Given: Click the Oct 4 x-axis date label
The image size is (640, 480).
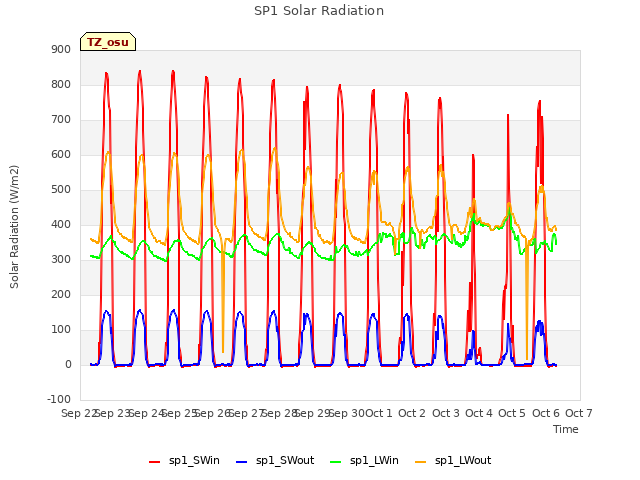Looking at the screenshot, I should coord(479,413).
